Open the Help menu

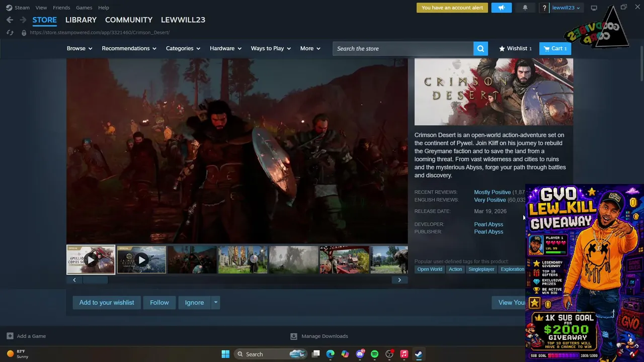tap(104, 8)
